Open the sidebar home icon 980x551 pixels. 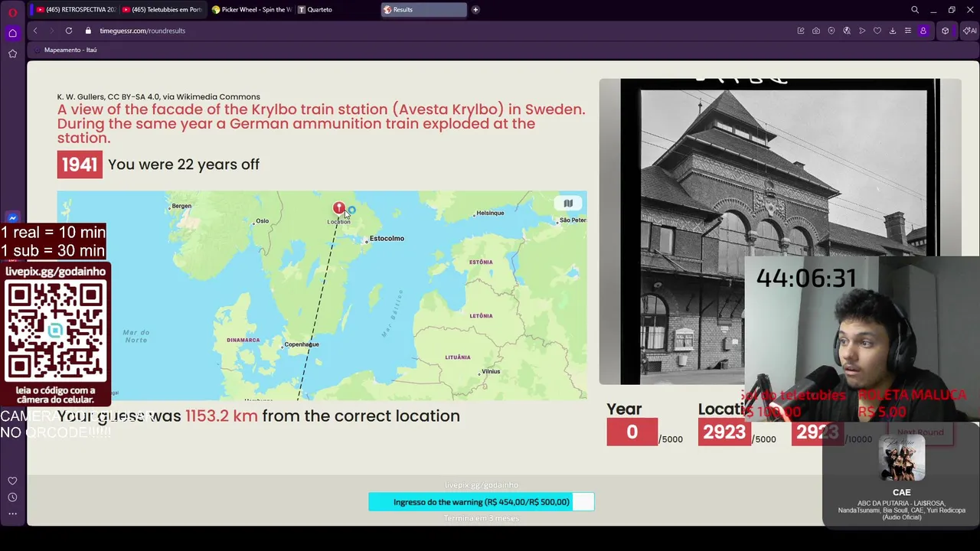tap(12, 33)
